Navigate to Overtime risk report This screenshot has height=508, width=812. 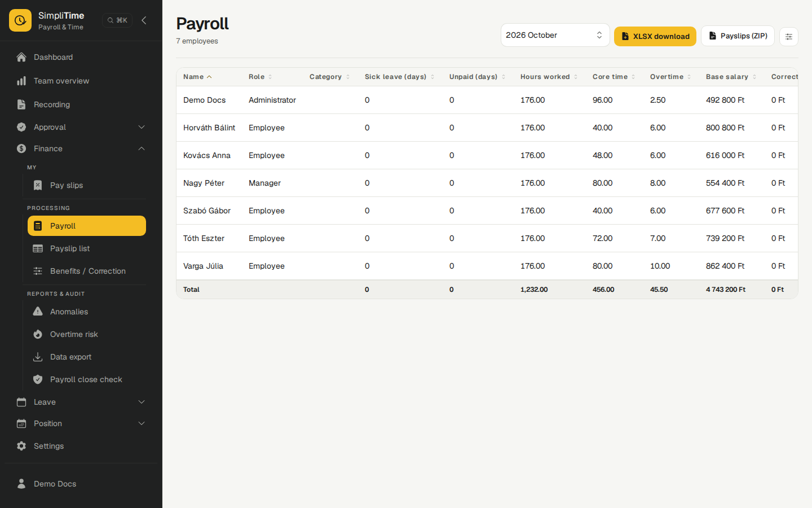(x=87, y=334)
